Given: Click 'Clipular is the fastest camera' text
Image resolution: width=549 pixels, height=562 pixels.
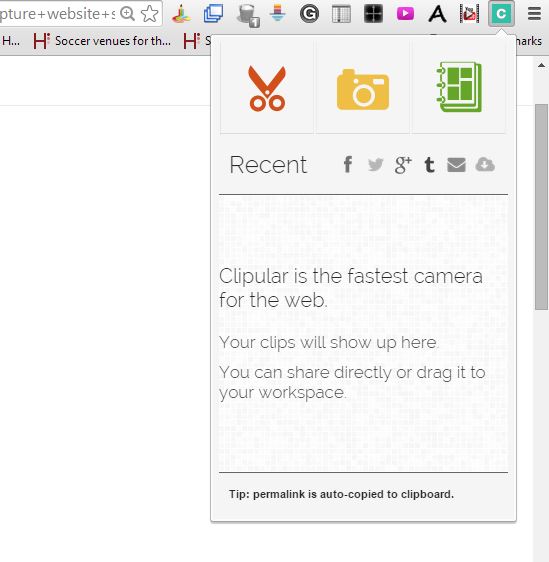Looking at the screenshot, I should click(351, 276).
